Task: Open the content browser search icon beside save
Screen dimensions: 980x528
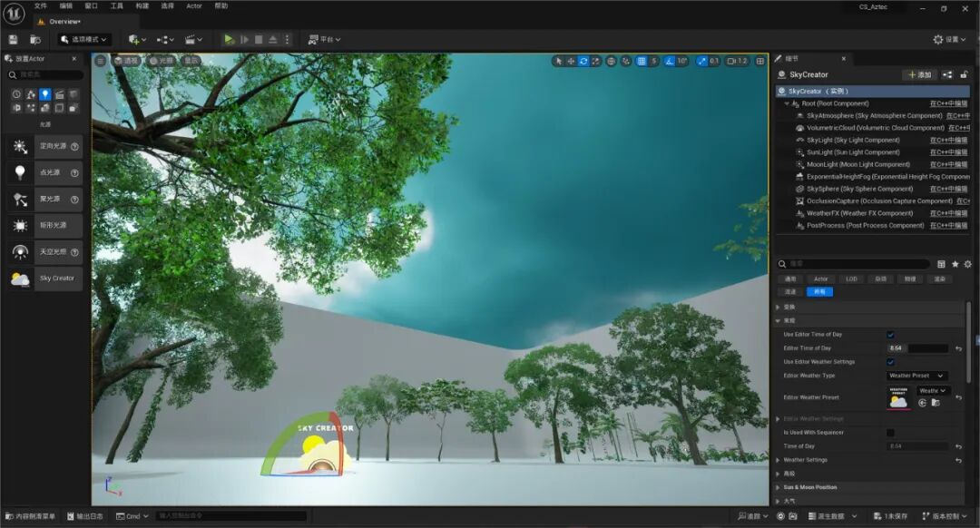Action: tap(35, 39)
